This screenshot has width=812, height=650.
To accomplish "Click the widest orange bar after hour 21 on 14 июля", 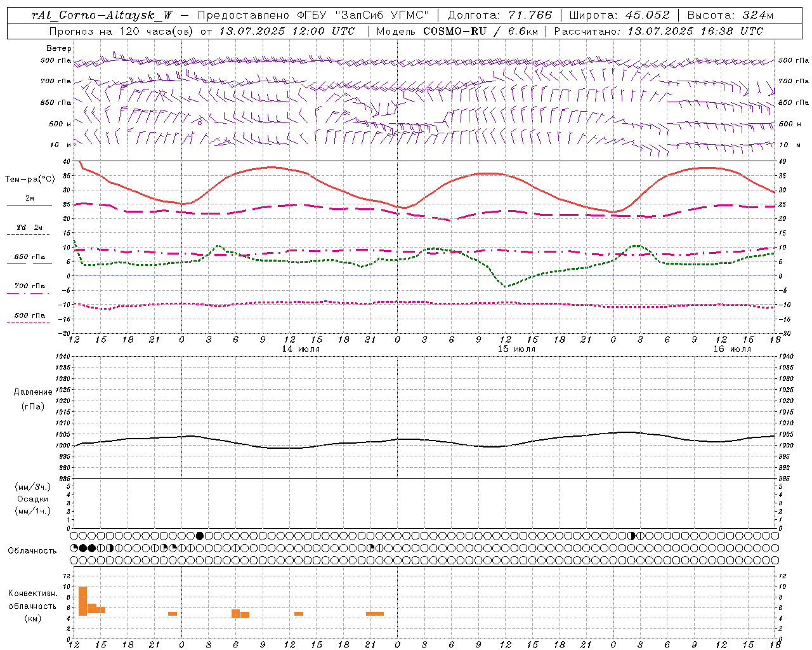I will click(375, 614).
